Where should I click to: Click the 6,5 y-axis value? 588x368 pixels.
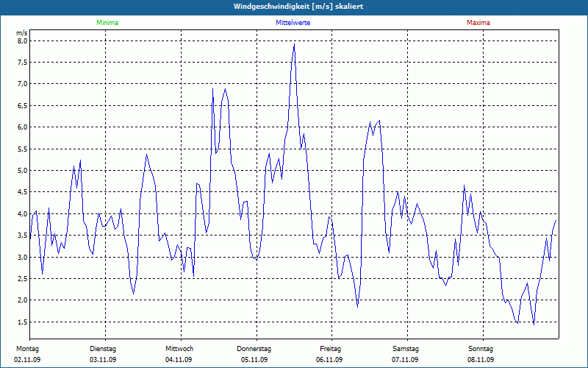pyautogui.click(x=23, y=105)
